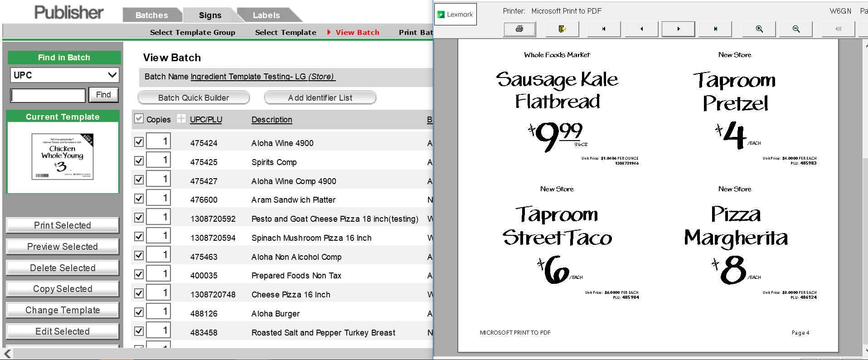Click the left arrow on horizontal scrollbar

tap(8, 354)
